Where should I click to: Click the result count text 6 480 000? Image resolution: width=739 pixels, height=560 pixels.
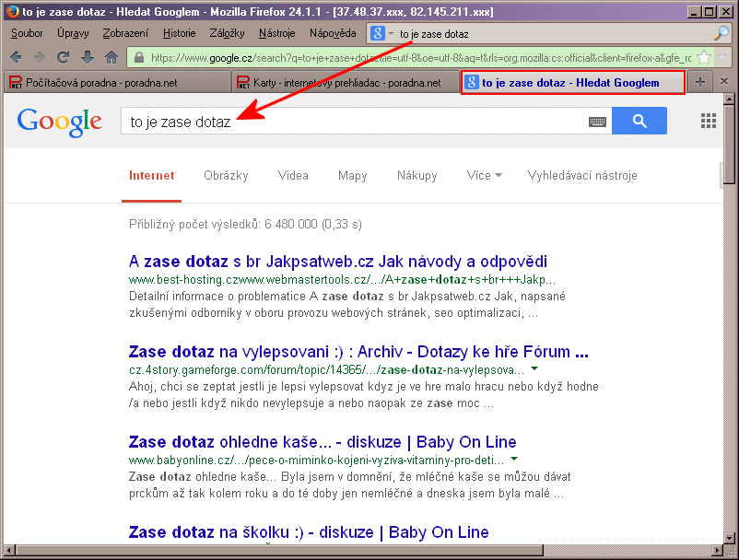(x=291, y=224)
